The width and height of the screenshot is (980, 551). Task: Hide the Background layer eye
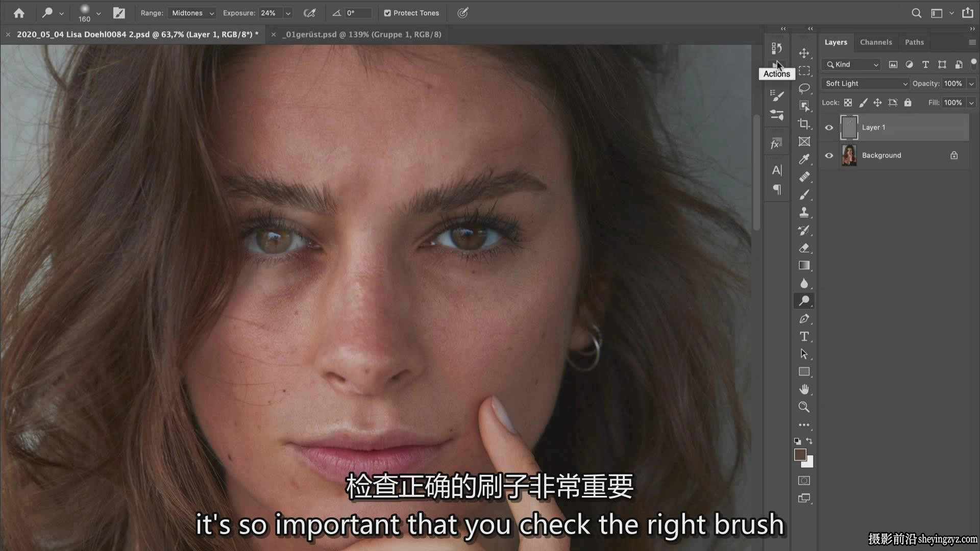click(829, 156)
